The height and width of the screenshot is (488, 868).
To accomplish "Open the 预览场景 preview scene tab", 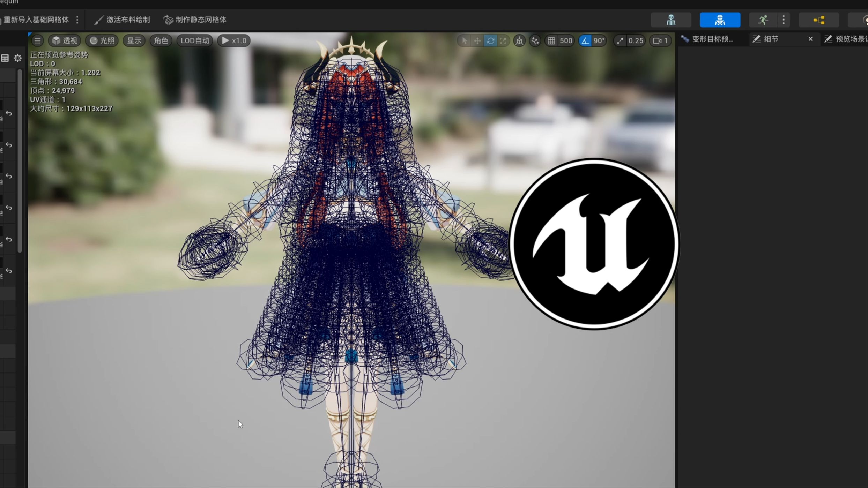I will pyautogui.click(x=846, y=39).
